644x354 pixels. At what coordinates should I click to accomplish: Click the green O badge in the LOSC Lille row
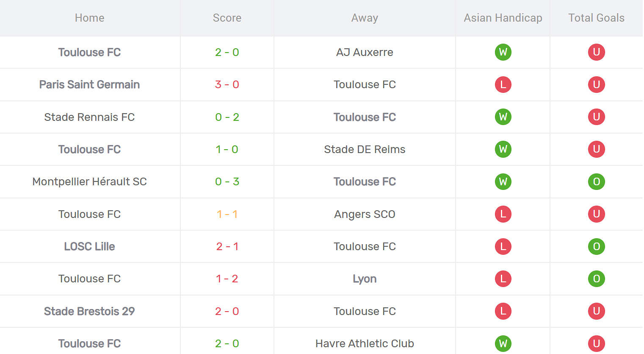[x=596, y=246]
